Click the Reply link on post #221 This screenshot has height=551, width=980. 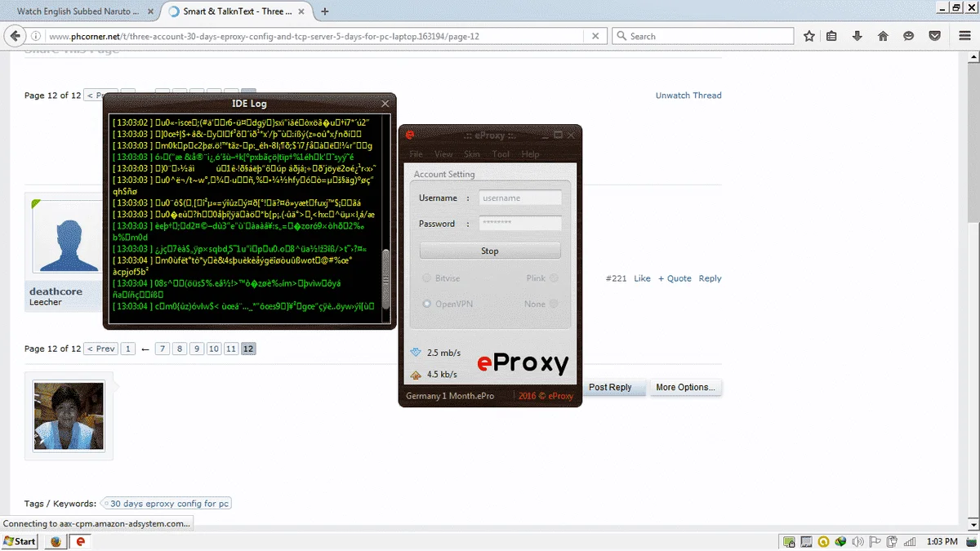pyautogui.click(x=710, y=278)
